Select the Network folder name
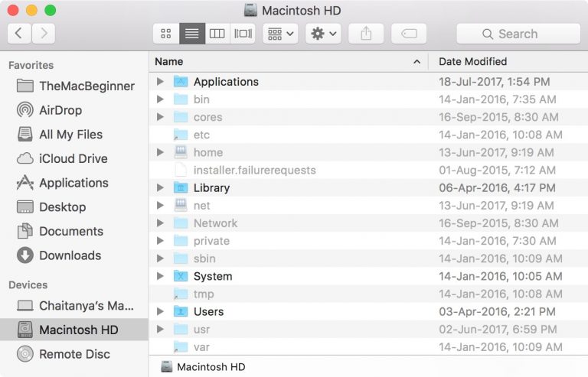 tap(215, 223)
